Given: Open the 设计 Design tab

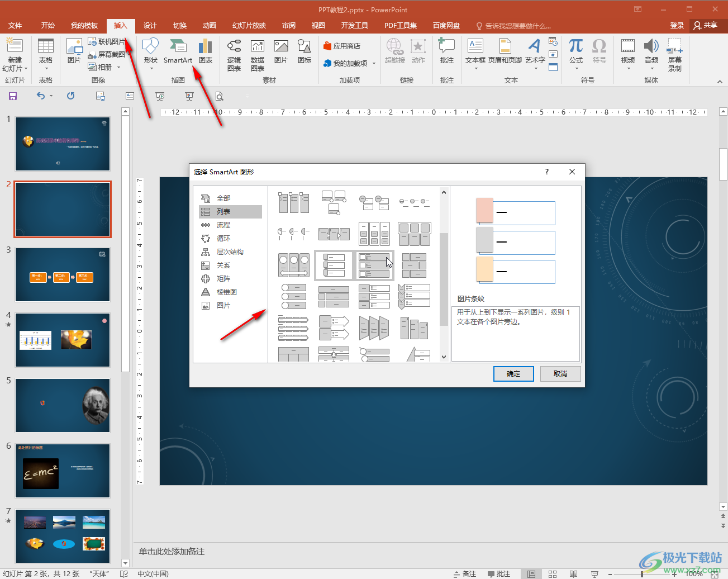Looking at the screenshot, I should pyautogui.click(x=150, y=26).
